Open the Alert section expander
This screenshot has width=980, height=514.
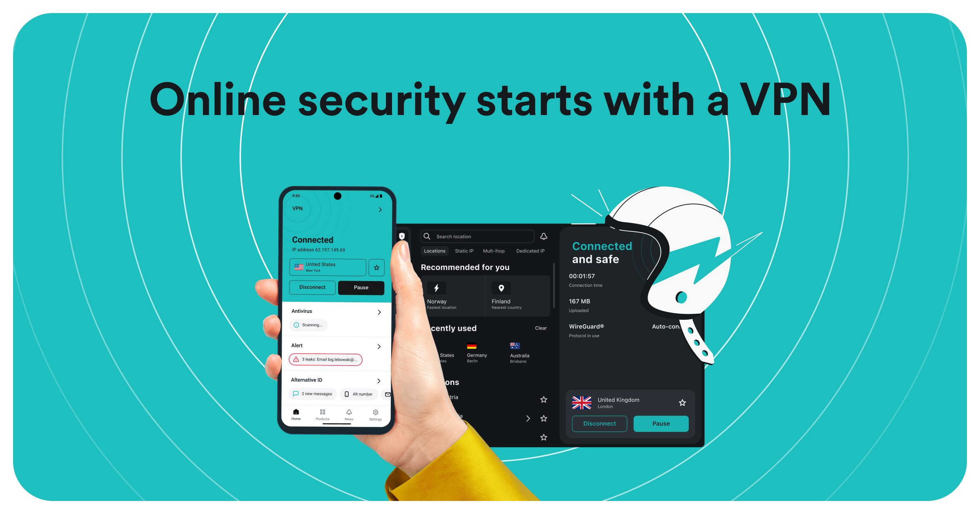coord(379,346)
